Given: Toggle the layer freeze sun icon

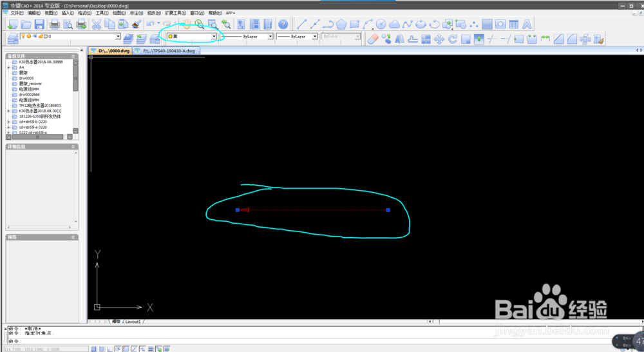Looking at the screenshot, I should coord(29,36).
